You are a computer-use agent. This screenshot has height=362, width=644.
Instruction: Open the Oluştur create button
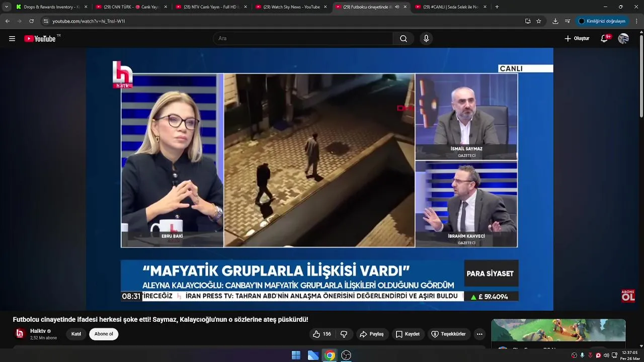click(577, 39)
